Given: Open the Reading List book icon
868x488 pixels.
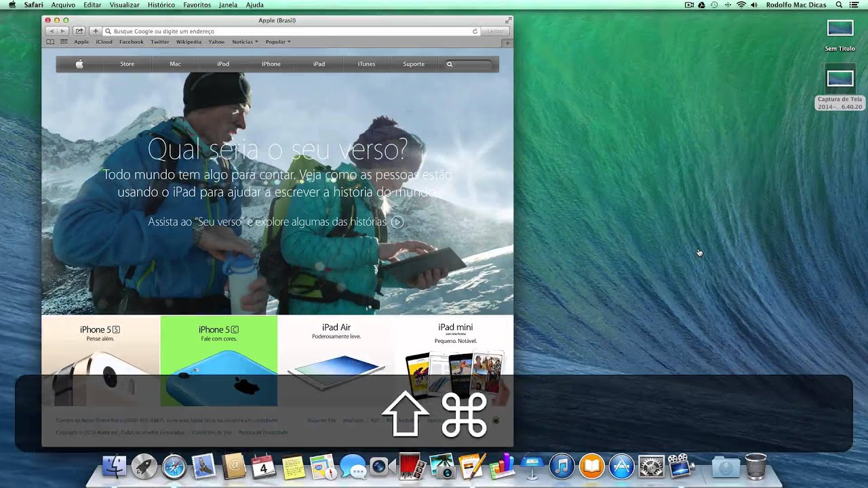Looking at the screenshot, I should click(50, 42).
